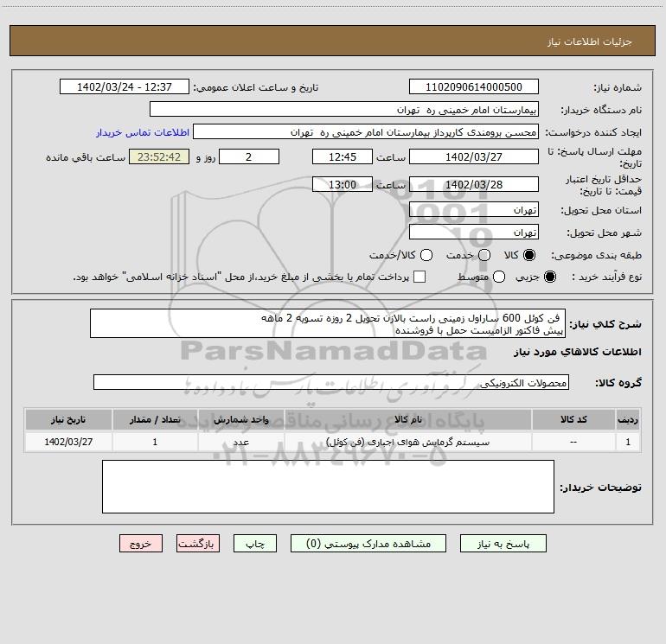Select the کالا radio button
The image size is (666, 644).
pos(529,255)
